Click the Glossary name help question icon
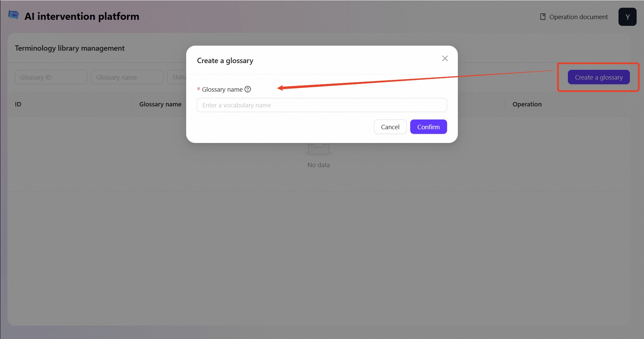 pyautogui.click(x=248, y=89)
